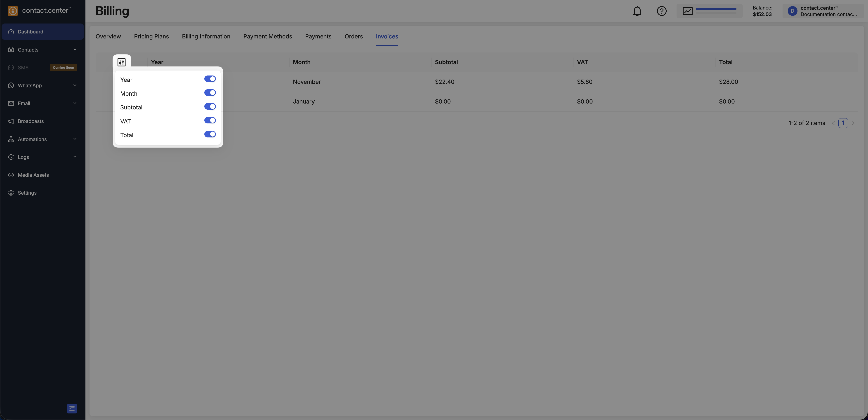Click the notifications bell icon
The height and width of the screenshot is (420, 868).
[x=637, y=11]
